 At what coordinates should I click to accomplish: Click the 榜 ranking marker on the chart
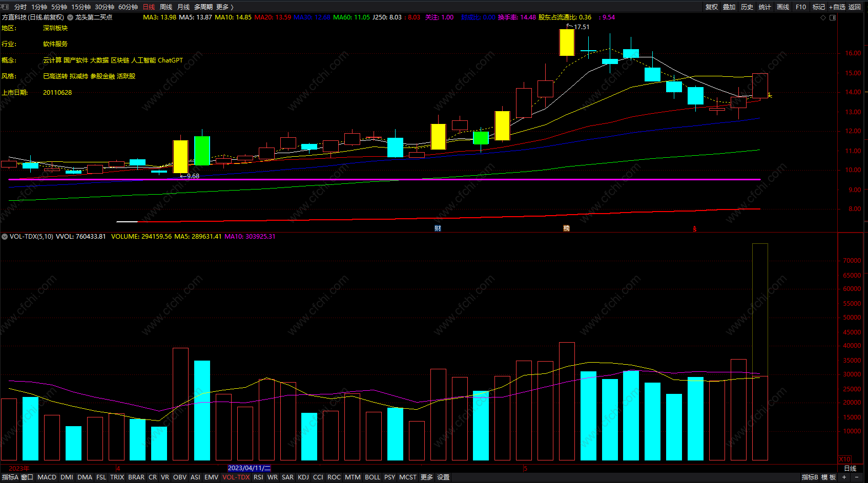566,228
